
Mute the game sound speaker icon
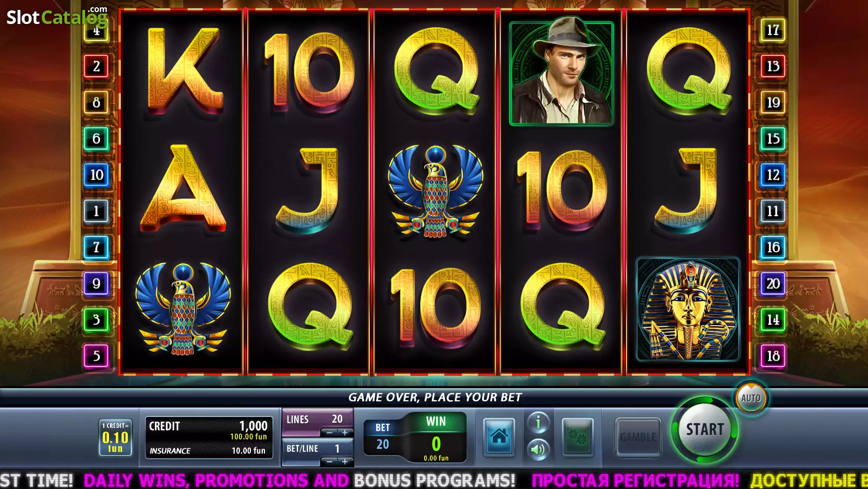[x=538, y=449]
